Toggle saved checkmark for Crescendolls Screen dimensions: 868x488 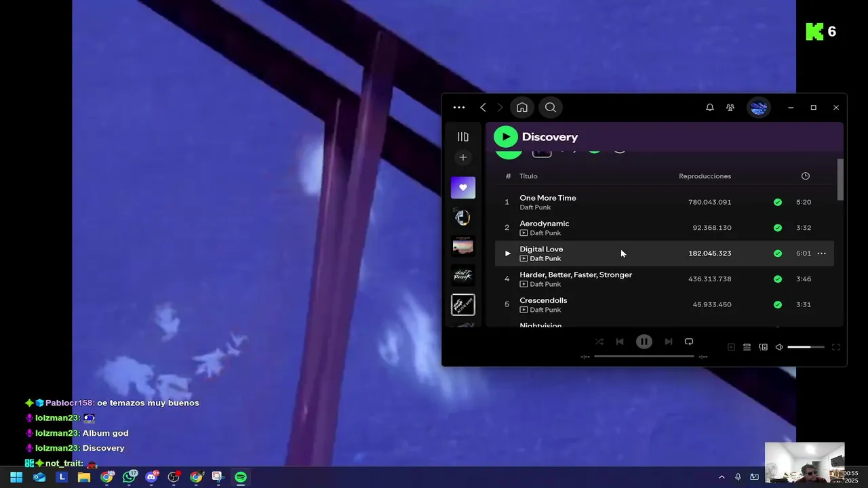(x=778, y=305)
